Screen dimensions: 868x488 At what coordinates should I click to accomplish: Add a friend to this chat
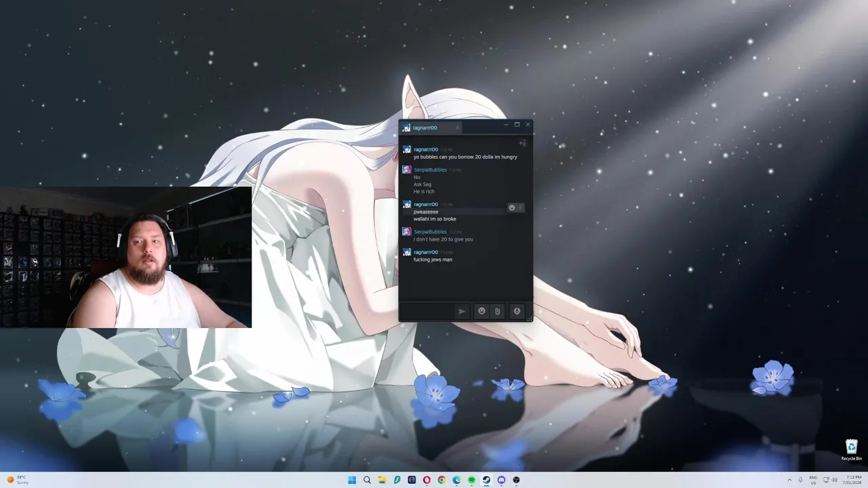click(x=522, y=142)
